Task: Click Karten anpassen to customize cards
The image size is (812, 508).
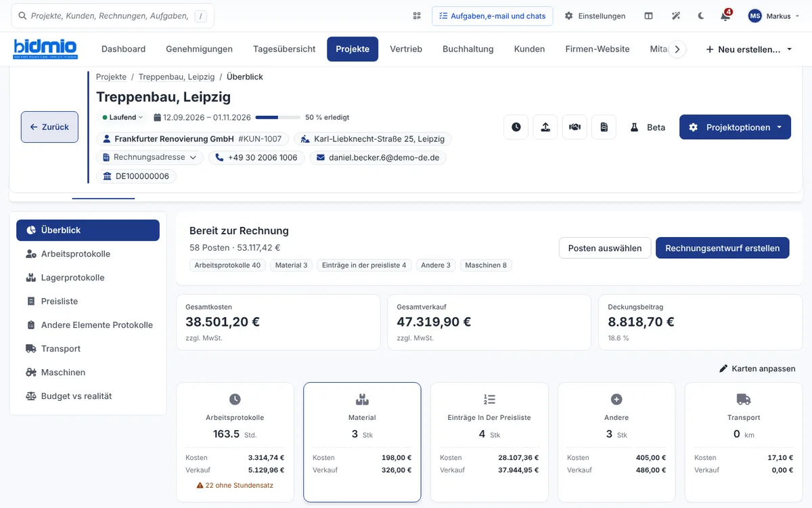Action: click(x=757, y=369)
